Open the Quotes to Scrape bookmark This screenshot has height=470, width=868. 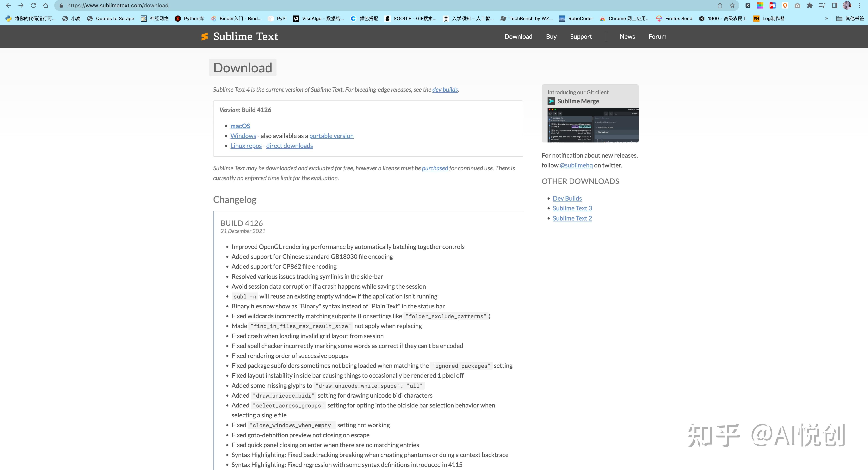pyautogui.click(x=110, y=19)
